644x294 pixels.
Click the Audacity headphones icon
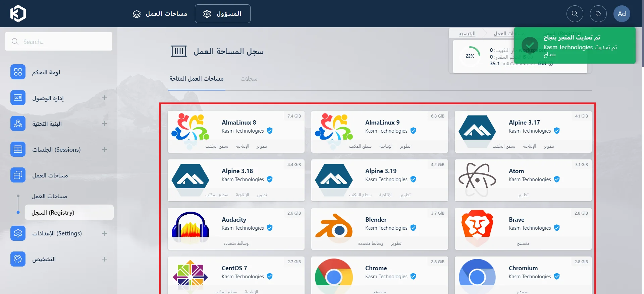pos(190,227)
